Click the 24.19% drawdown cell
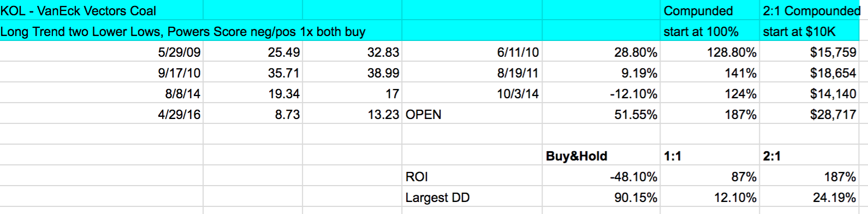This screenshot has height=214, width=868. [x=810, y=198]
